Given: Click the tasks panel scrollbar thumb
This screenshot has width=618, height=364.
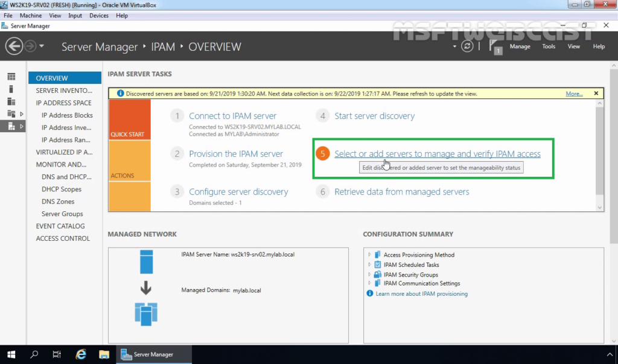Looking at the screenshot, I should point(599,151).
